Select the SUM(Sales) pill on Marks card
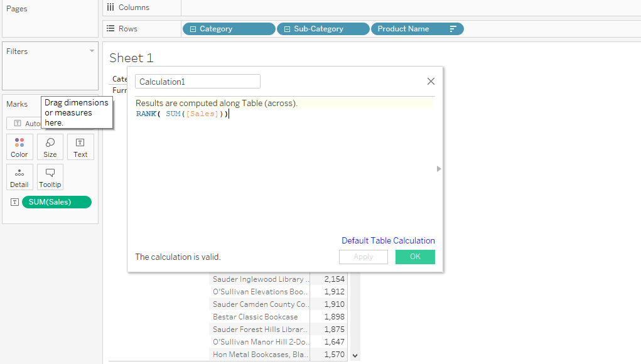This screenshot has width=641, height=364. click(x=57, y=202)
